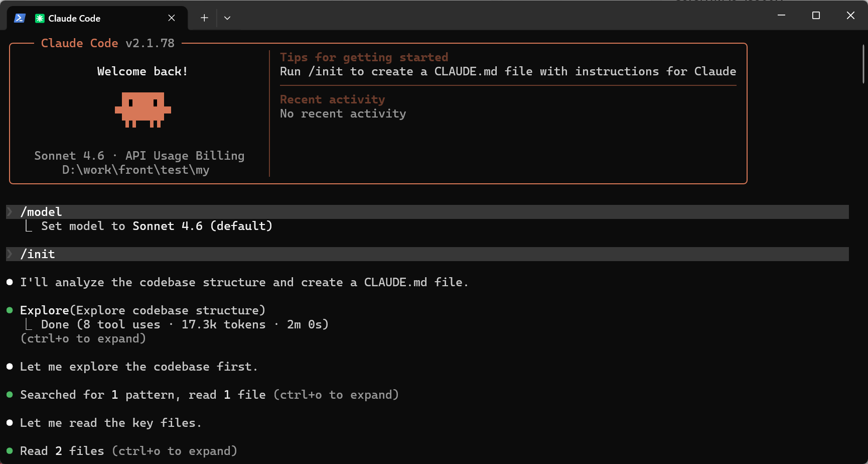Click the green Claude Code tab icon
This screenshot has width=868, height=464.
click(x=40, y=18)
